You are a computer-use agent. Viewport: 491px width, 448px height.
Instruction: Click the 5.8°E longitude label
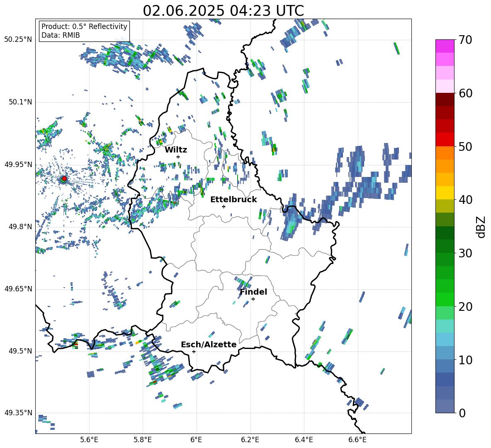[x=143, y=440]
